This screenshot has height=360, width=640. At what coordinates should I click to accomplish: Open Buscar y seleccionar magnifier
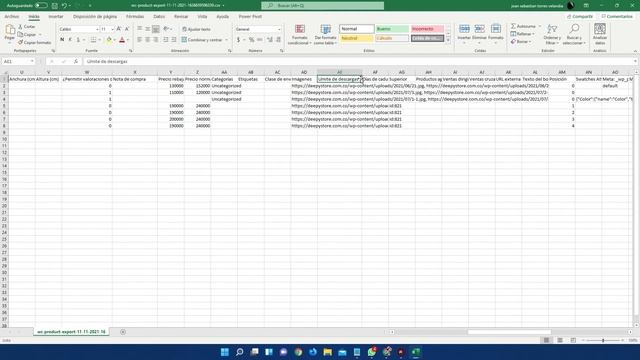pos(574,34)
